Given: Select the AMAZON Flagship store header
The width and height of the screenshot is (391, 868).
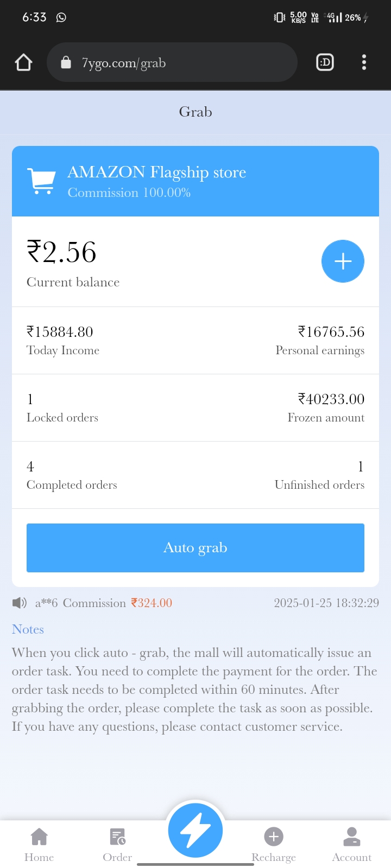Looking at the screenshot, I should tap(157, 173).
